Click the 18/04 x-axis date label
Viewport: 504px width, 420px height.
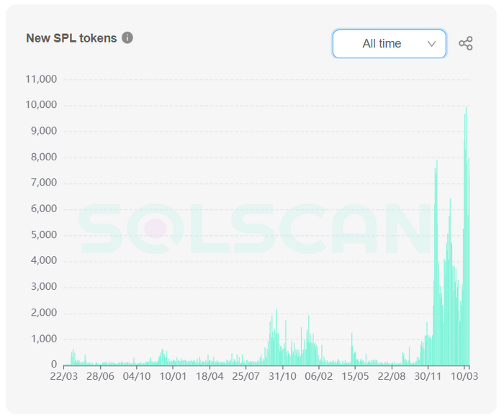point(210,376)
